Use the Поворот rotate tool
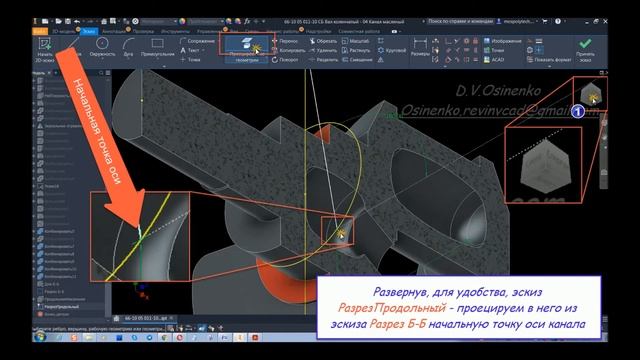Screen dimensions: 640x360 point(285,60)
